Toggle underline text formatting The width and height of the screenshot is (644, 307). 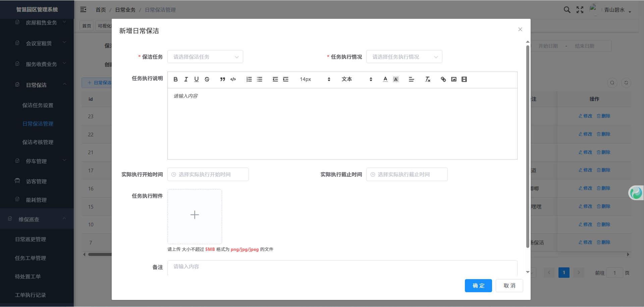click(x=197, y=79)
